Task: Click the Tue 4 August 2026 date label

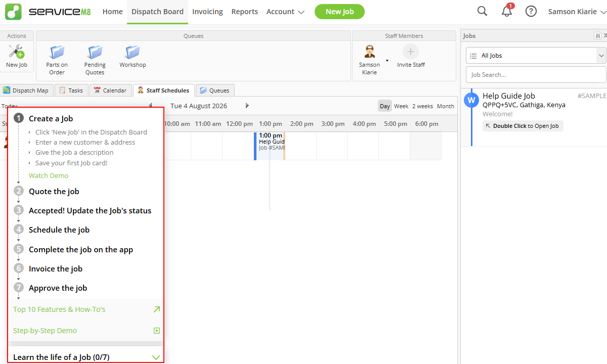Action: [x=199, y=106]
